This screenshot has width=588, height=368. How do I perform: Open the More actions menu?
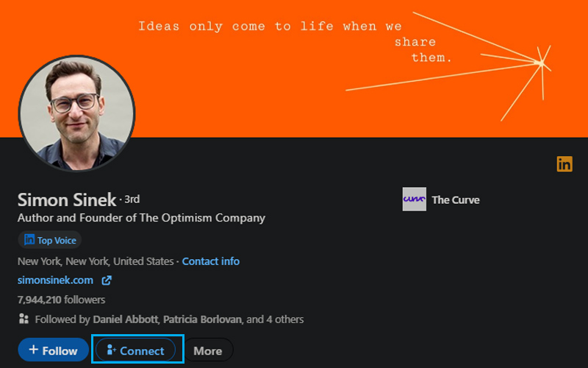pos(207,351)
